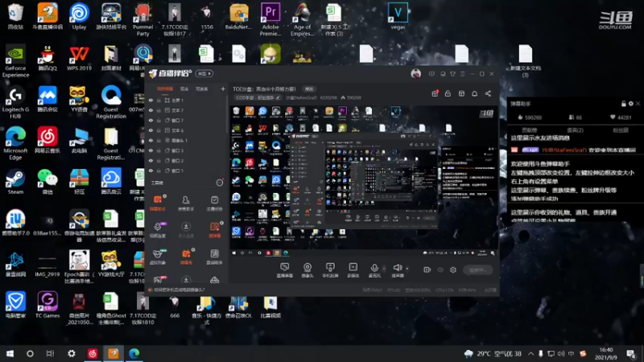
Task: Lock the 弹幕助手 panel with padlock icon
Action: coord(624,104)
